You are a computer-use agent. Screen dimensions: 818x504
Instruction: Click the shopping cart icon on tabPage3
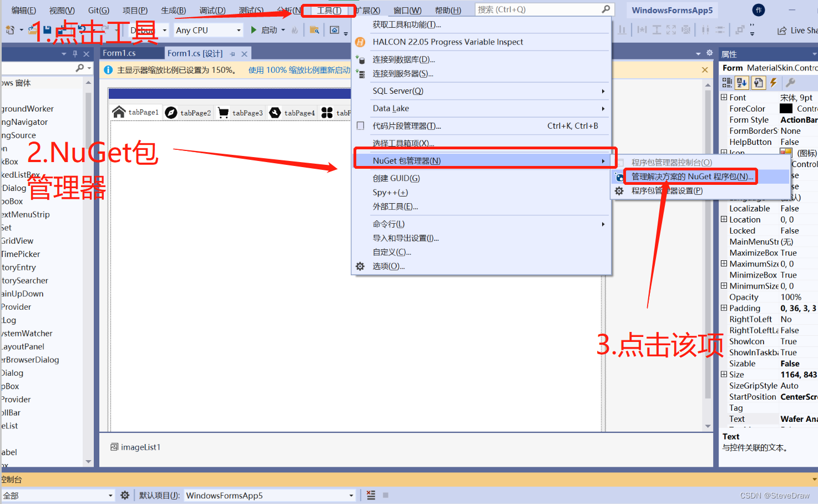point(223,113)
